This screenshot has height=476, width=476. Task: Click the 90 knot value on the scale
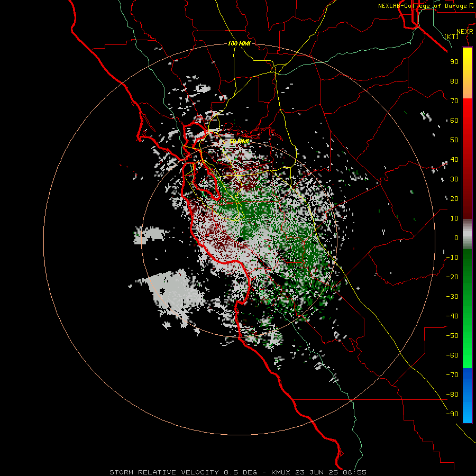coord(454,62)
